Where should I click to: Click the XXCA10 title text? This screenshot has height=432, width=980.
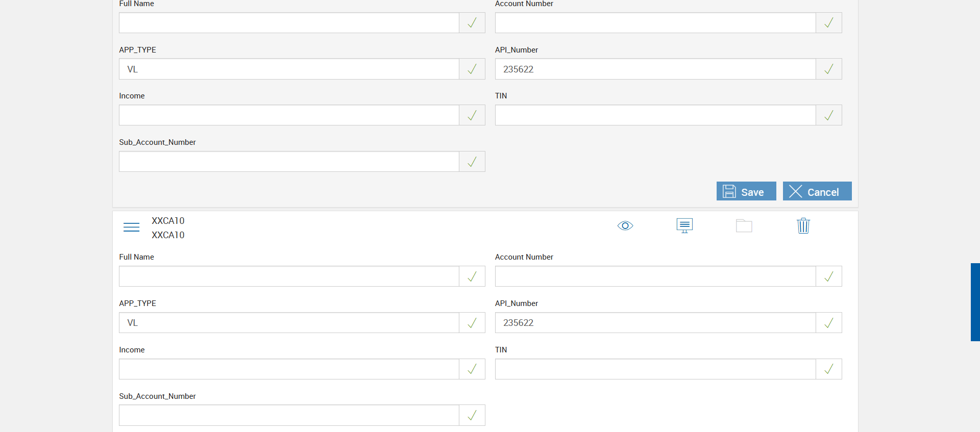click(168, 221)
